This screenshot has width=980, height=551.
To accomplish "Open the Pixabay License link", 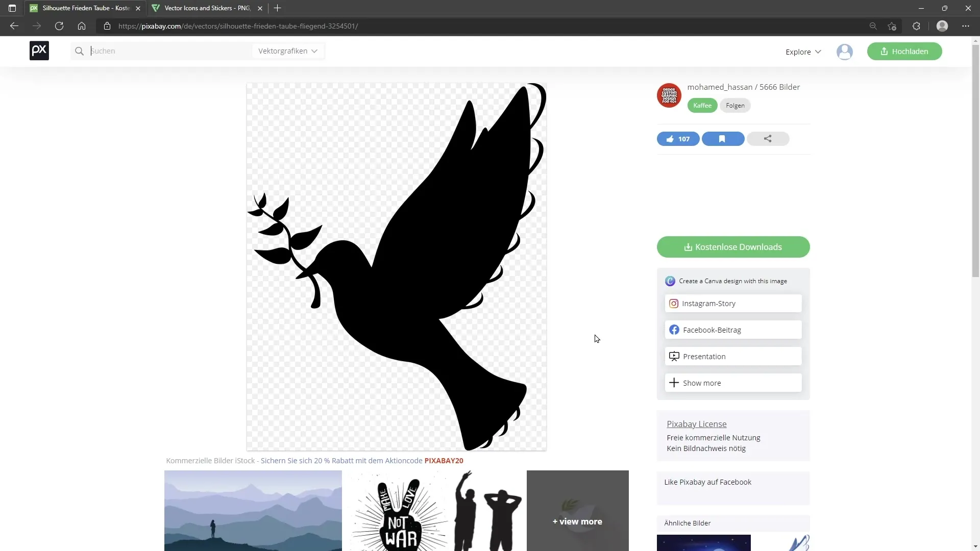I will coord(697,424).
